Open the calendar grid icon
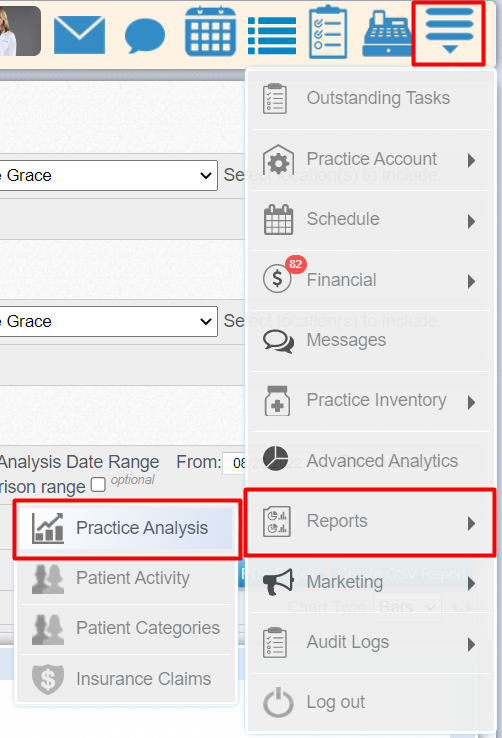Viewport: 502px width, 738px height. pos(210,32)
